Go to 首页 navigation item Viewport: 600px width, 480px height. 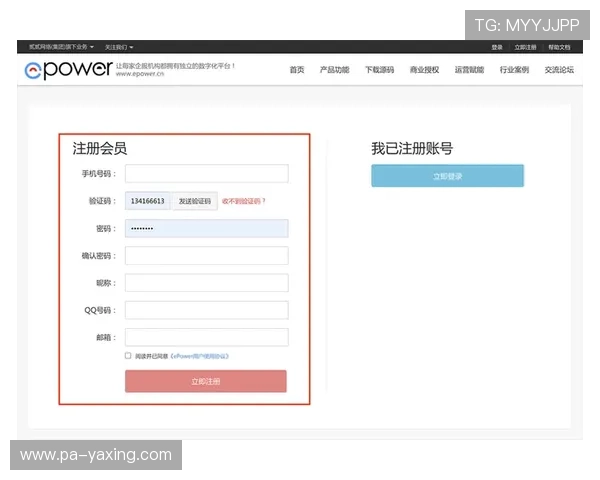(x=297, y=70)
